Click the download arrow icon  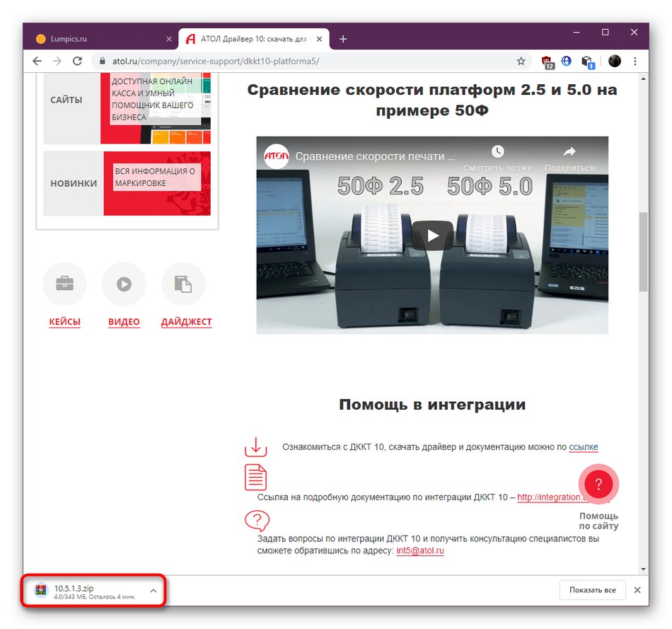(x=256, y=446)
